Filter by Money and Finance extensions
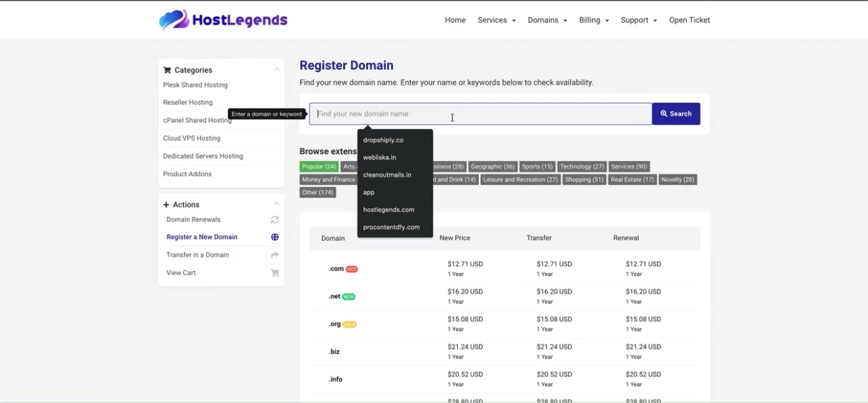The image size is (868, 403). point(328,179)
